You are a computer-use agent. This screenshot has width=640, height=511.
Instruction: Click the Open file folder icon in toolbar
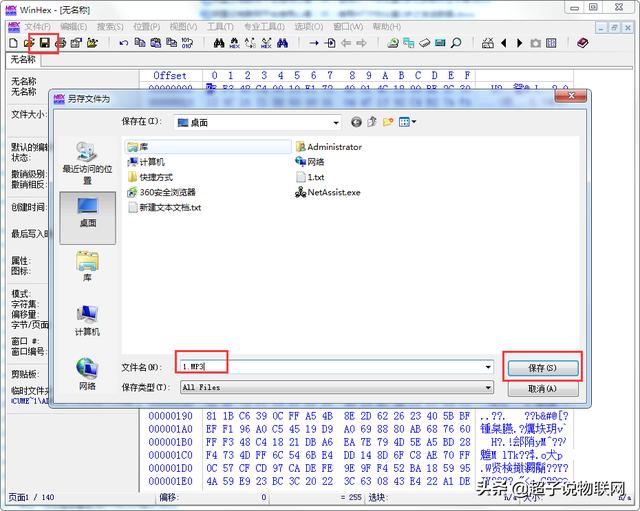(x=30, y=43)
